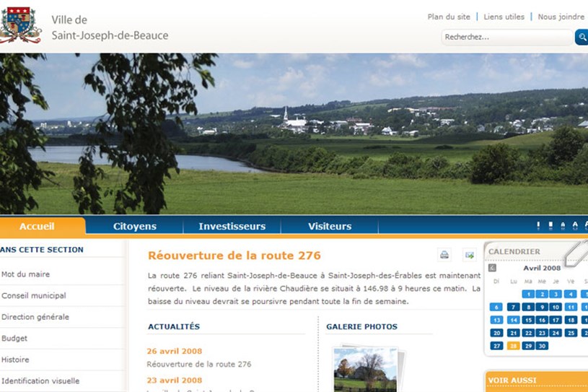Select day 16 in calendar

tap(542, 320)
